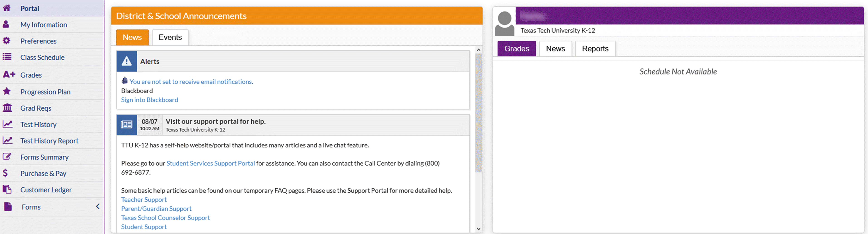Click announcements scrollbar up arrow
Screen dimensions: 868x234
(478, 50)
